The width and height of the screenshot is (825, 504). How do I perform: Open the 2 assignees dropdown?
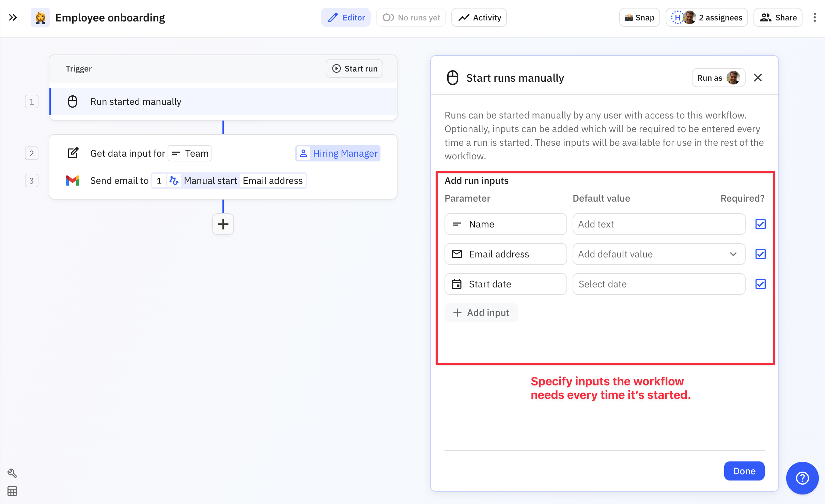(706, 17)
